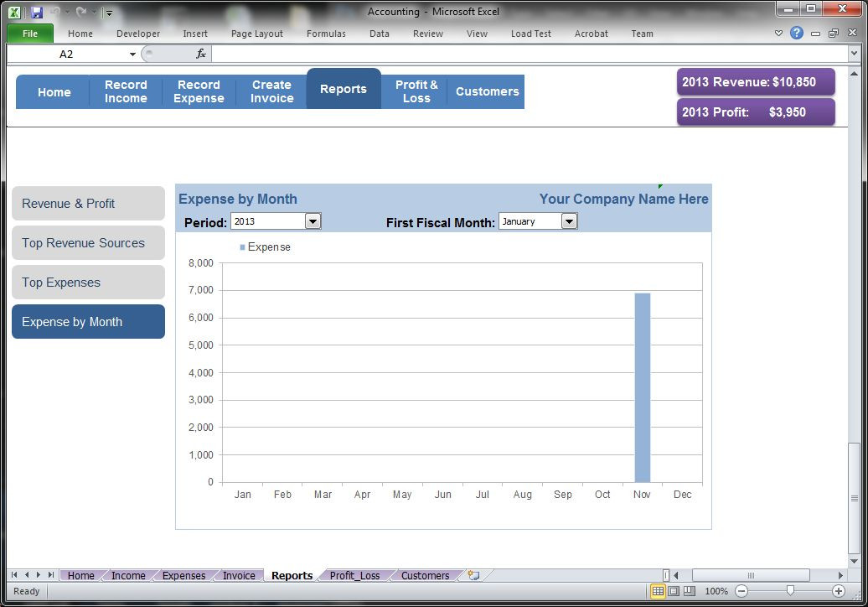Open the Formulas ribbon tab
The height and width of the screenshot is (607, 868).
click(326, 34)
